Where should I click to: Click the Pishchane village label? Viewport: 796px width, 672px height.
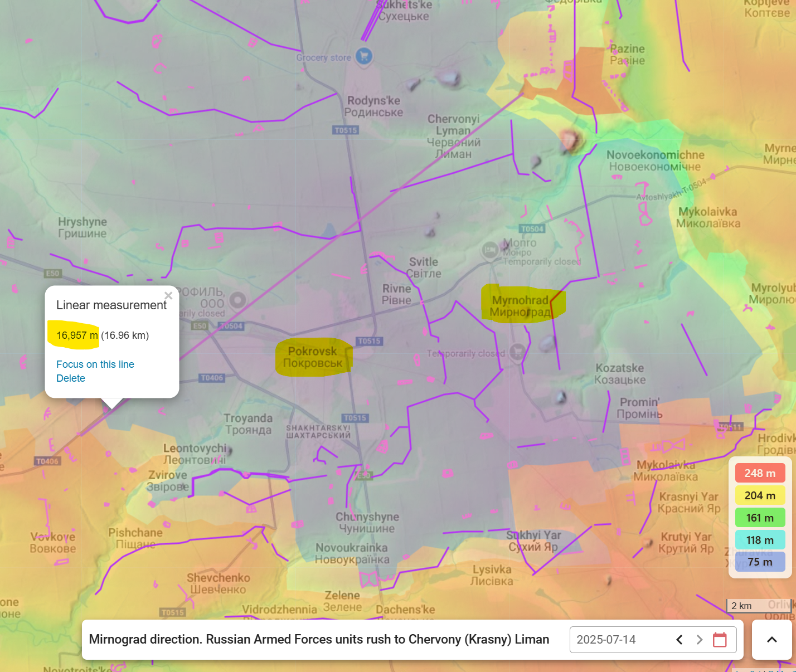135,538
